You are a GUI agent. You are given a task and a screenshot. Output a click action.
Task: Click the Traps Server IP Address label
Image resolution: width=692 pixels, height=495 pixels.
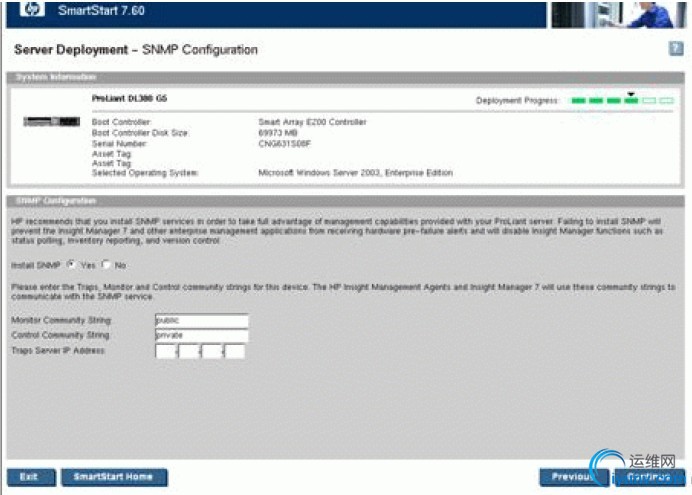tap(58, 350)
